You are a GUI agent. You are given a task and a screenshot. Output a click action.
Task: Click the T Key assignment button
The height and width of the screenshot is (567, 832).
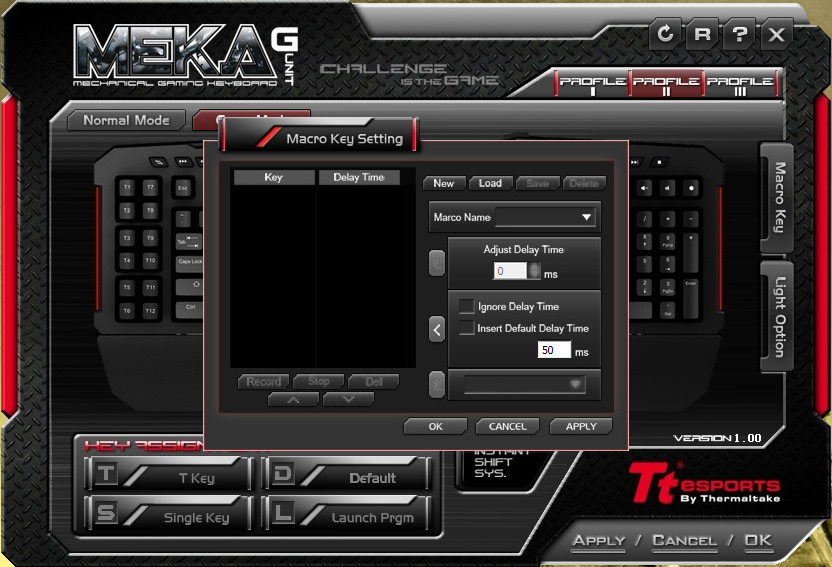(x=170, y=474)
